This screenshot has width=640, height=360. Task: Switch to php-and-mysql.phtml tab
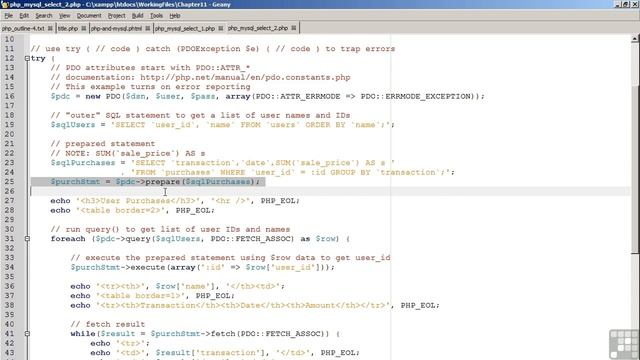point(116,28)
